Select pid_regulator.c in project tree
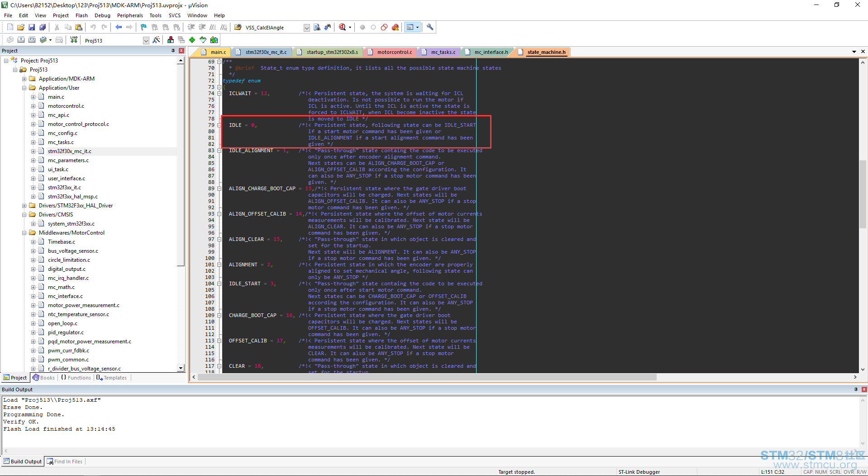868x476 pixels. tap(66, 332)
